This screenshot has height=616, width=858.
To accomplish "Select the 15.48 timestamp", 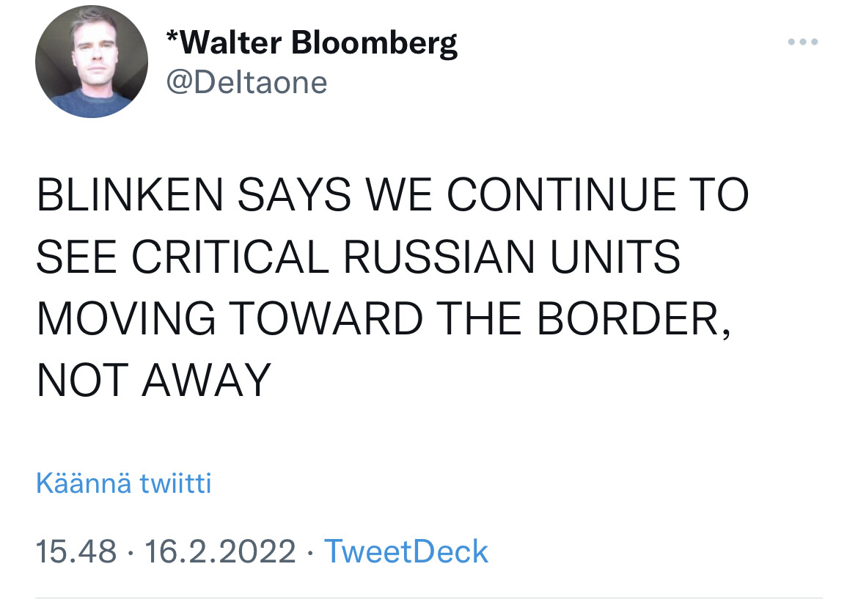I will pos(76,551).
